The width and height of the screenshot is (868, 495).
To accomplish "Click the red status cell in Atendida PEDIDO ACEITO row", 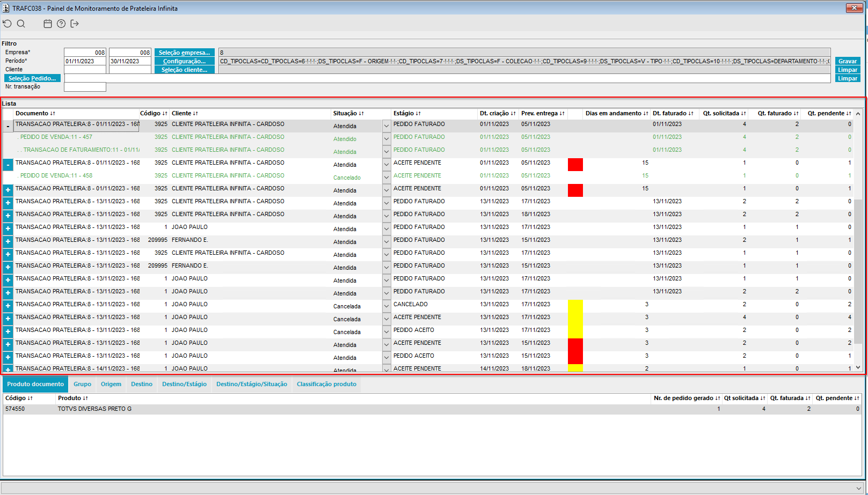I will click(575, 358).
